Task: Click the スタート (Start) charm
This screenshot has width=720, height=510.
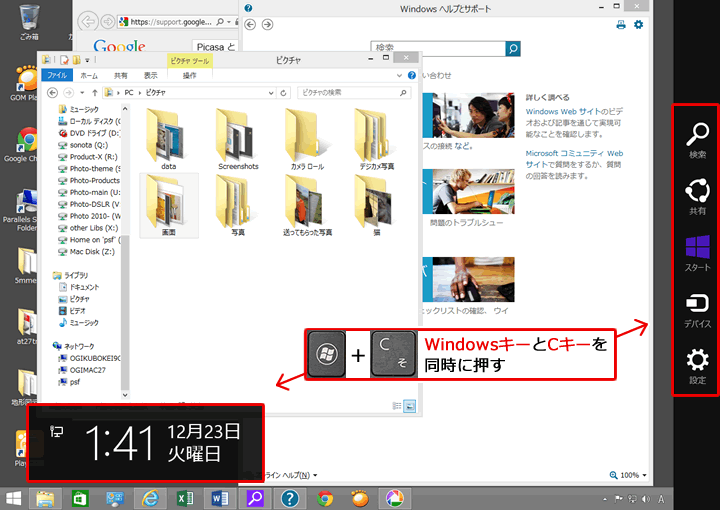Action: [x=697, y=253]
